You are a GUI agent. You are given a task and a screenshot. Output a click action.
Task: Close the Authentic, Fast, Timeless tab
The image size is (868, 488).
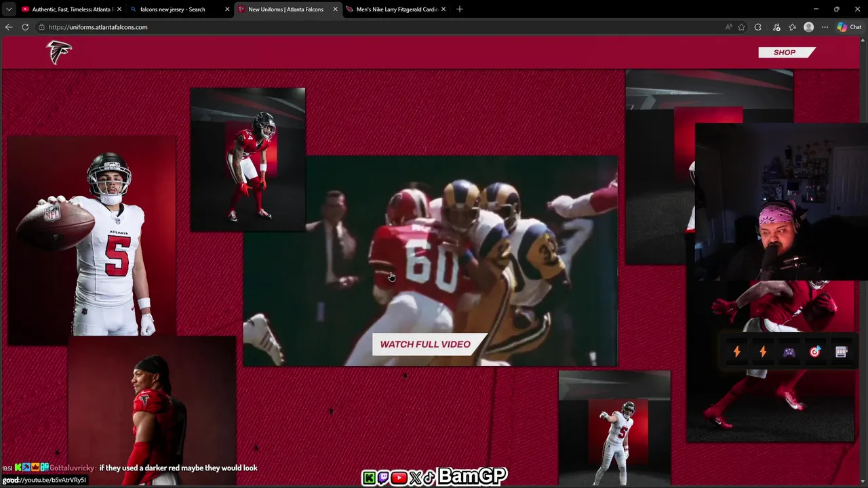[x=119, y=9]
